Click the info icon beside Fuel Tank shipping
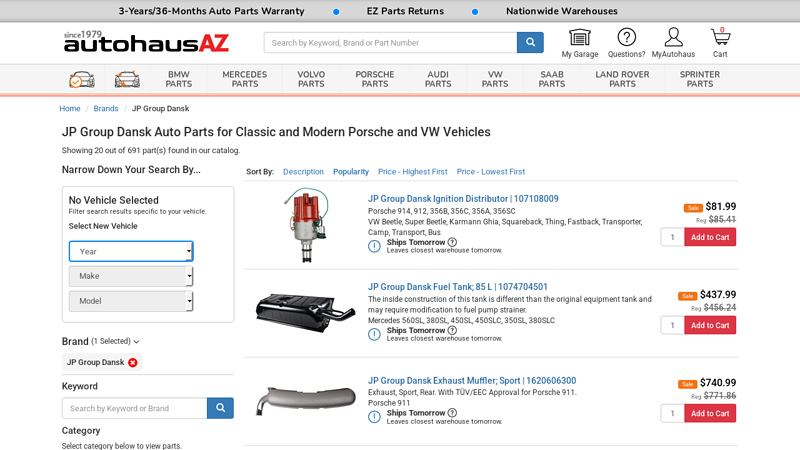 374,335
